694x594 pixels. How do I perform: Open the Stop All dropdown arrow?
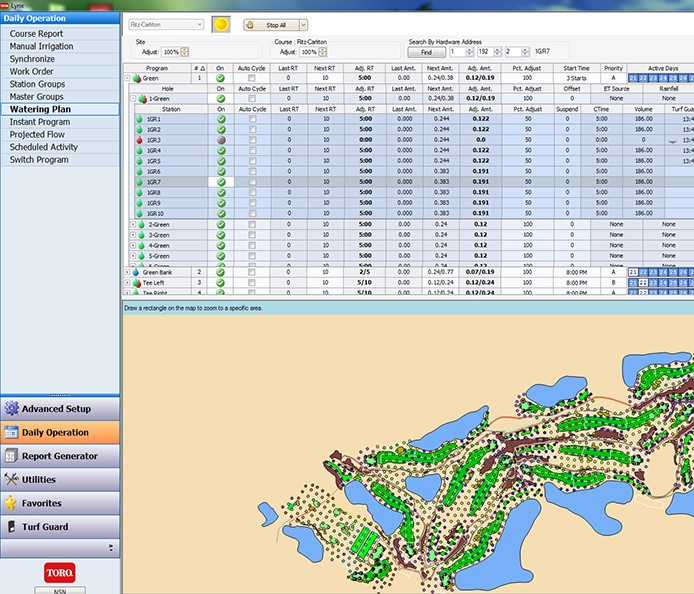pyautogui.click(x=304, y=25)
